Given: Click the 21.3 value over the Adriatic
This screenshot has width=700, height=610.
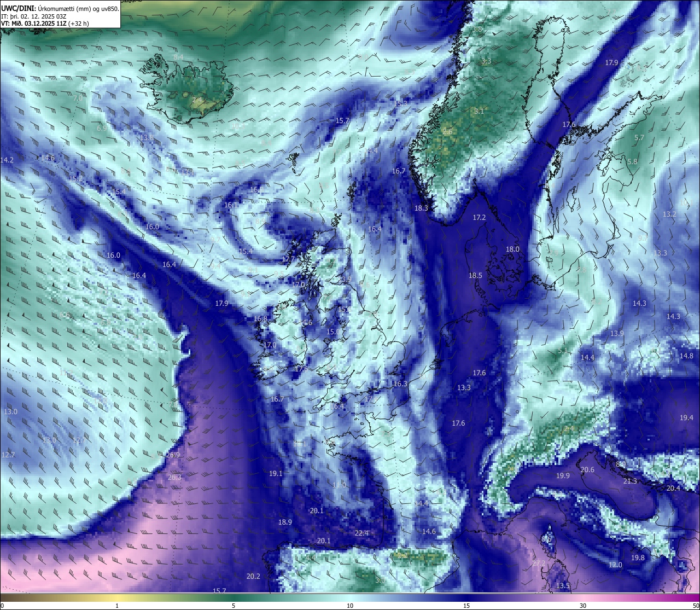Looking at the screenshot, I should [630, 481].
